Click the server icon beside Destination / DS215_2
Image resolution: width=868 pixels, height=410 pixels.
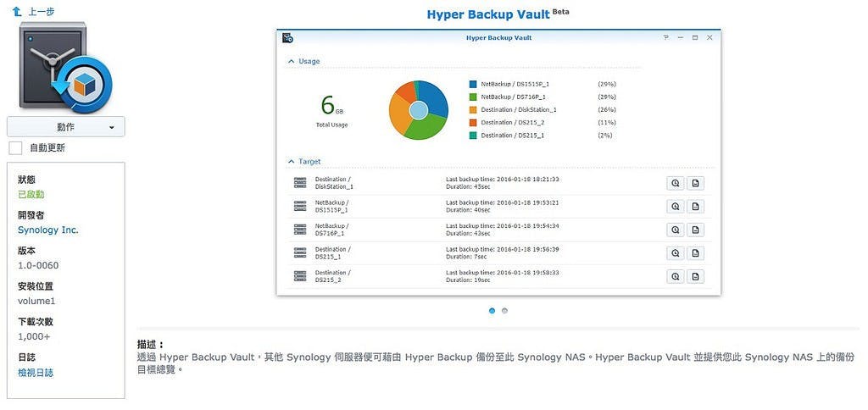point(300,276)
